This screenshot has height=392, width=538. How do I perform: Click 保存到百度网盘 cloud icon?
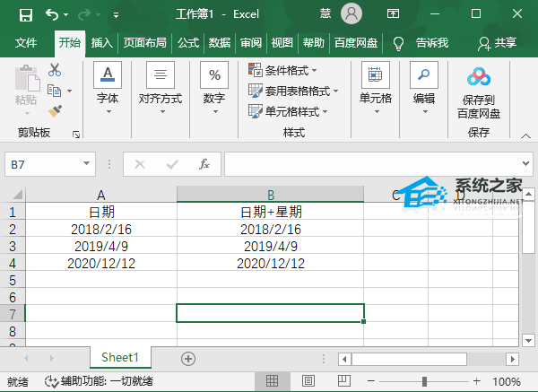coord(479,77)
